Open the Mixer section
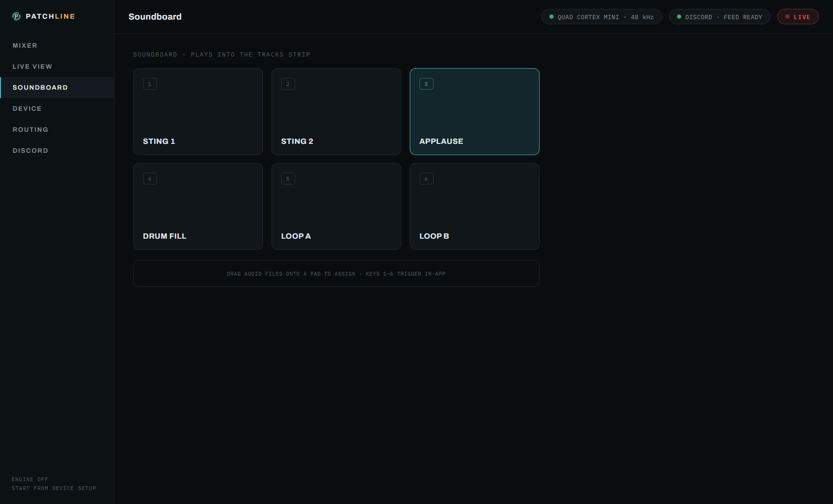Screen dimensions: 833x504 click(x=57, y=45)
